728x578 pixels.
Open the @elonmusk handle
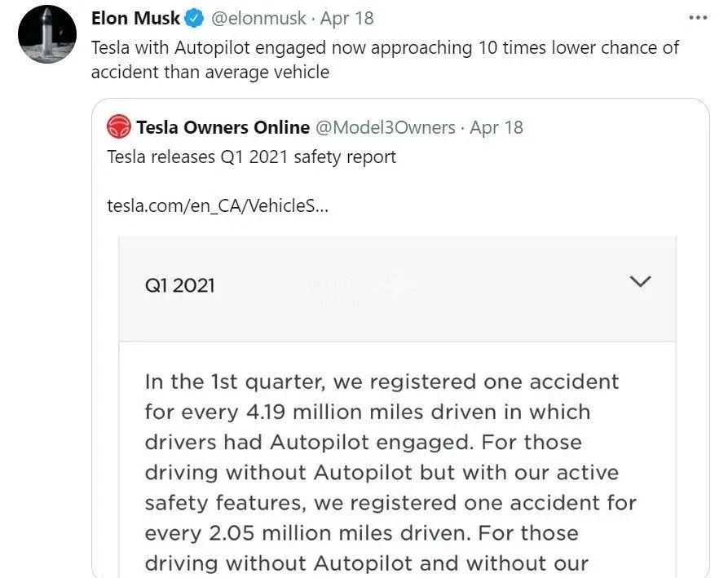pos(259,18)
